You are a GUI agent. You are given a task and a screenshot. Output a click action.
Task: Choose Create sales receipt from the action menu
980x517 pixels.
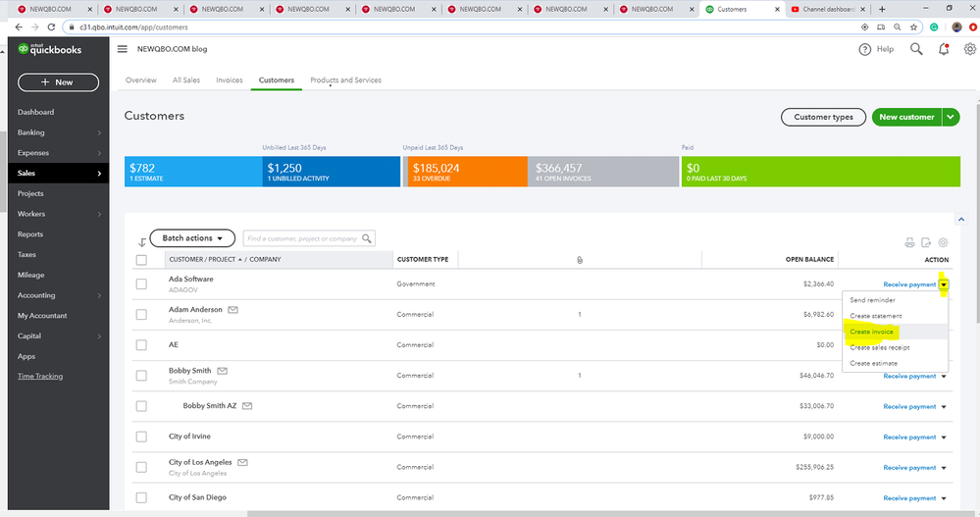point(879,347)
